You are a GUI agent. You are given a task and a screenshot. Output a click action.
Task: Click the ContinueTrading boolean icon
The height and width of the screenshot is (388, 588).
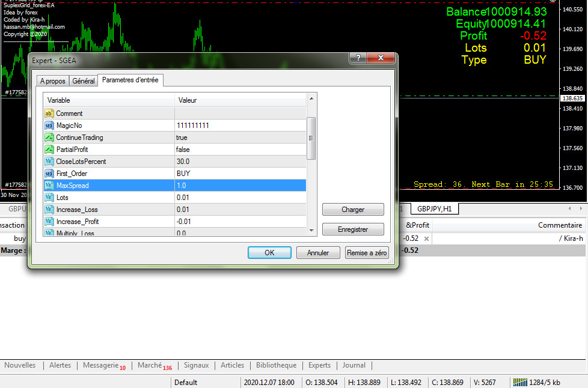[49, 138]
